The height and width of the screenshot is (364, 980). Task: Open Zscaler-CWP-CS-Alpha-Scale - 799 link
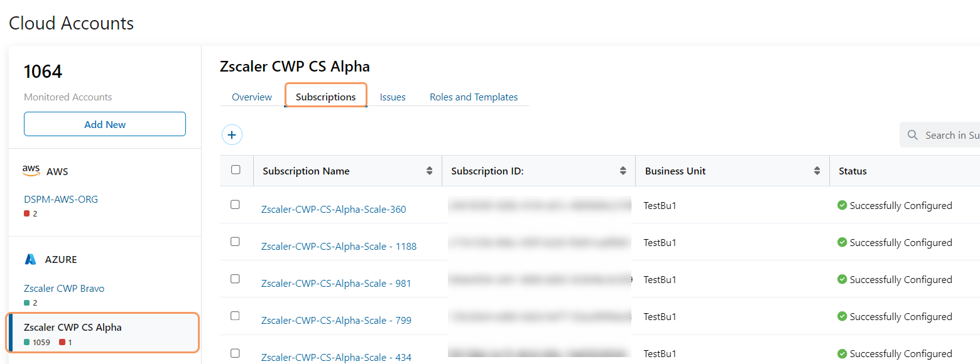point(336,320)
